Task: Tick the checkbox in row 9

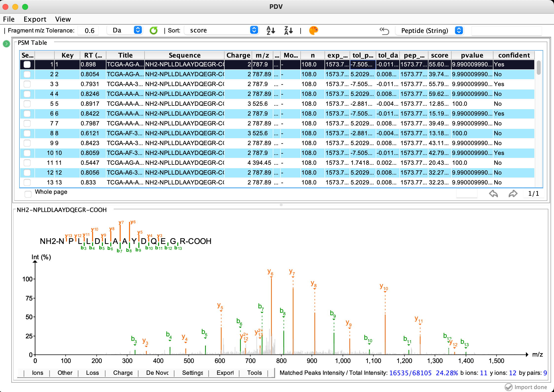Action: tap(27, 143)
